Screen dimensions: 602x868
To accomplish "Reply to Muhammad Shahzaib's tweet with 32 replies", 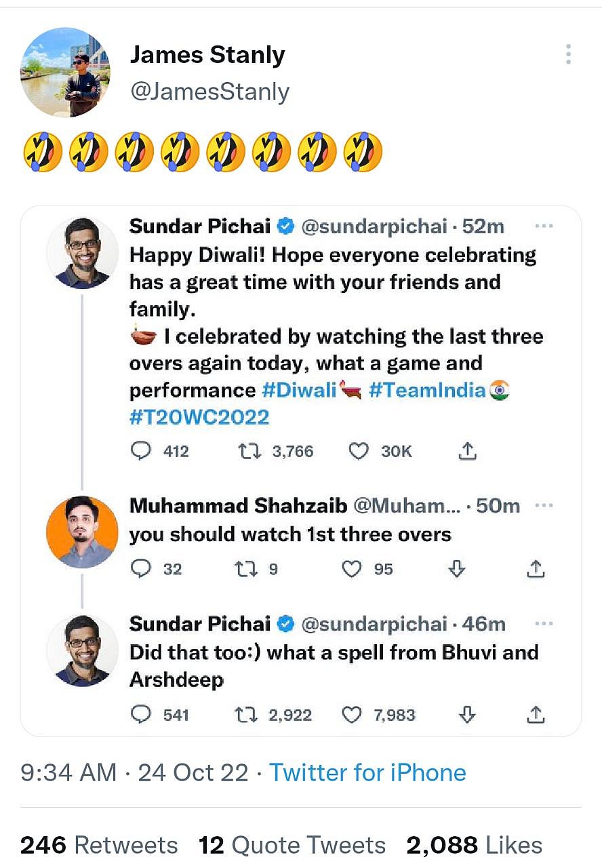I will (140, 569).
